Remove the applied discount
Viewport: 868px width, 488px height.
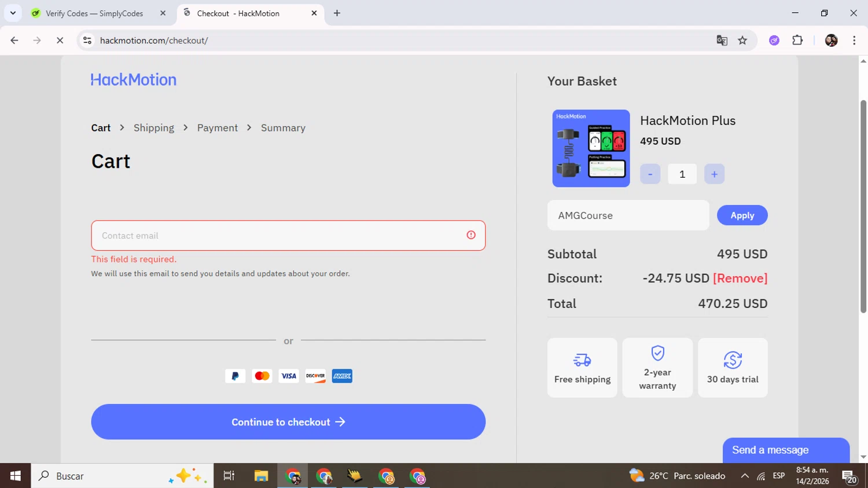[740, 278]
